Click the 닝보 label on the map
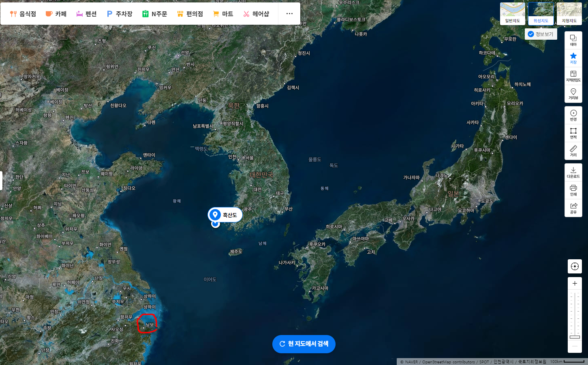 149,325
